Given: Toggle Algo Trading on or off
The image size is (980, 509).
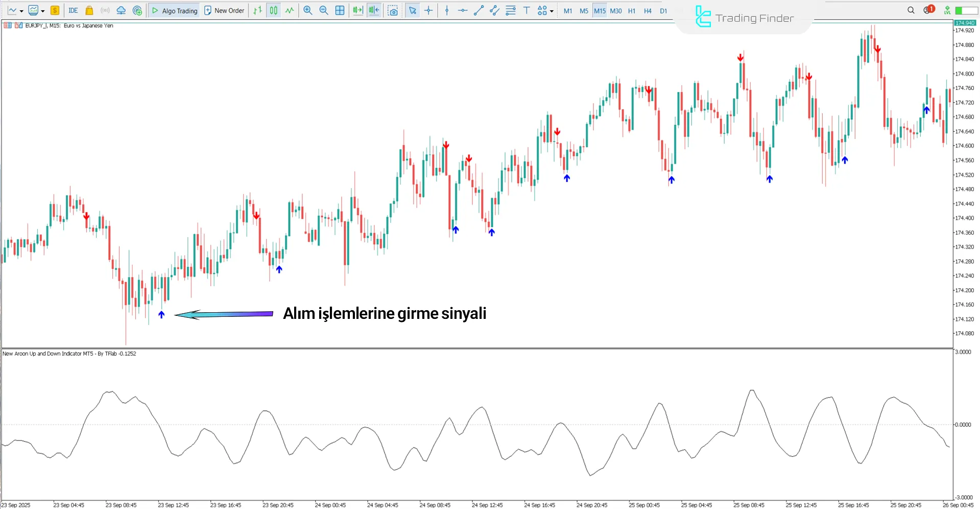Looking at the screenshot, I should point(174,10).
